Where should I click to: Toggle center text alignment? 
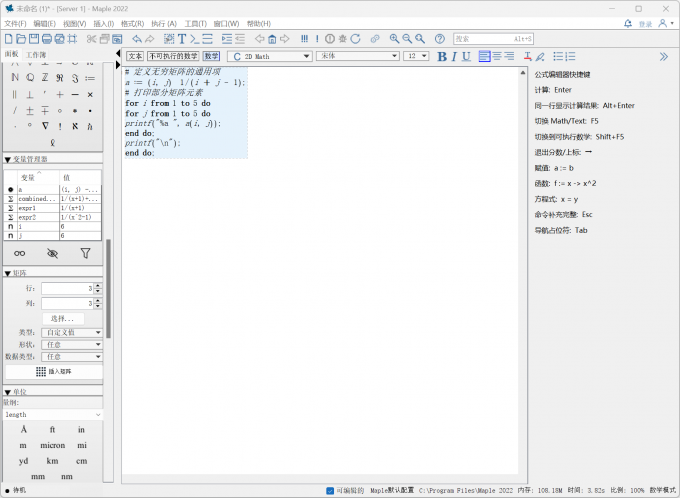[497, 56]
